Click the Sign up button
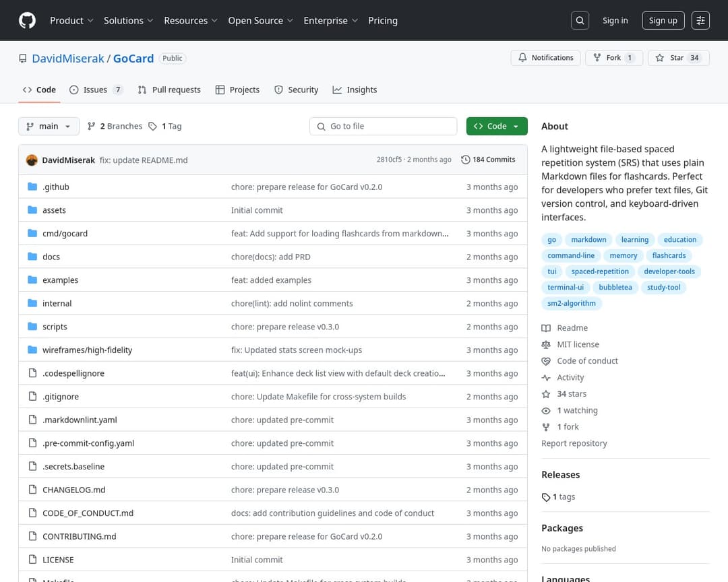This screenshot has width=728, height=582. point(663,20)
